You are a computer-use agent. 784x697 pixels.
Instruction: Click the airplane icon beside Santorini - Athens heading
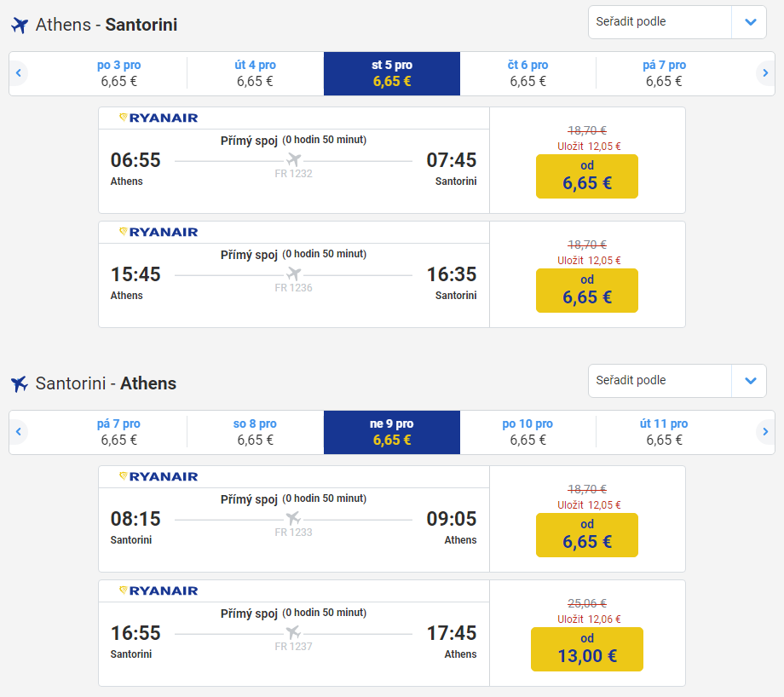[x=20, y=383]
